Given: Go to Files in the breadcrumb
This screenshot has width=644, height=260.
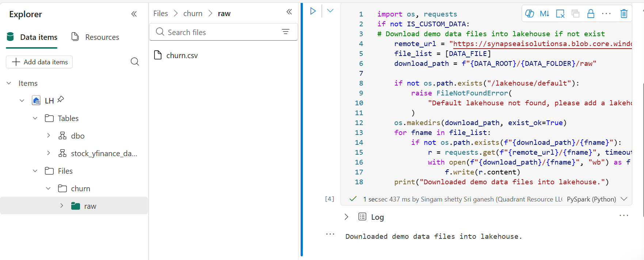Looking at the screenshot, I should coord(161,14).
